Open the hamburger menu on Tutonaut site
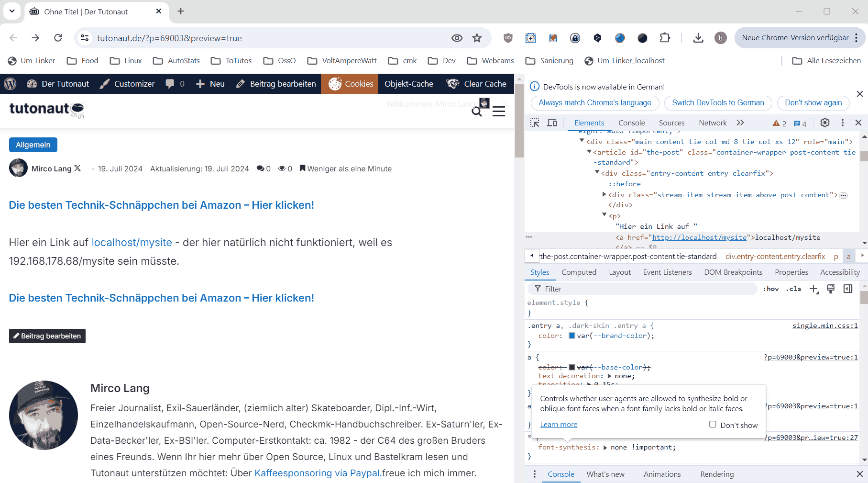 [499, 112]
